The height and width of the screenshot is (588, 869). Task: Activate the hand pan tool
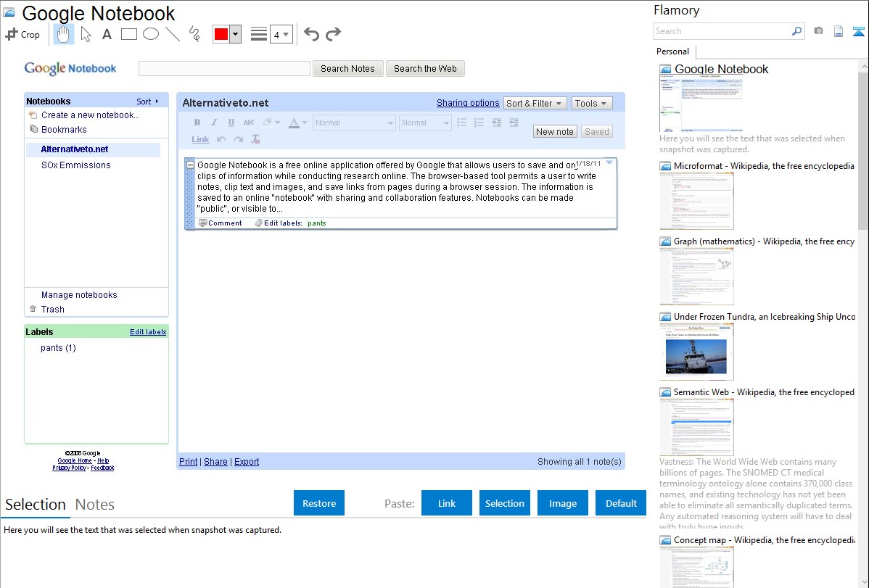[63, 34]
